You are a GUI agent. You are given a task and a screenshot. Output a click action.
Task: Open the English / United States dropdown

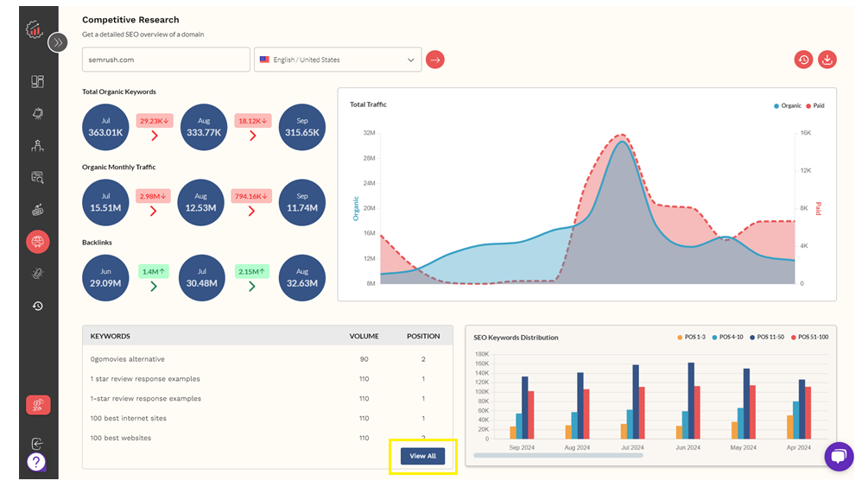pyautogui.click(x=338, y=60)
